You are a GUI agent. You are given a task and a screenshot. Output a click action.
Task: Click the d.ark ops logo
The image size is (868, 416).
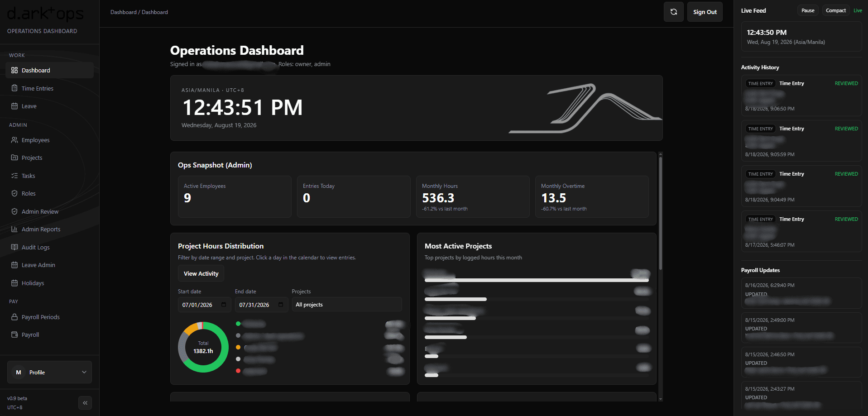[x=45, y=14]
